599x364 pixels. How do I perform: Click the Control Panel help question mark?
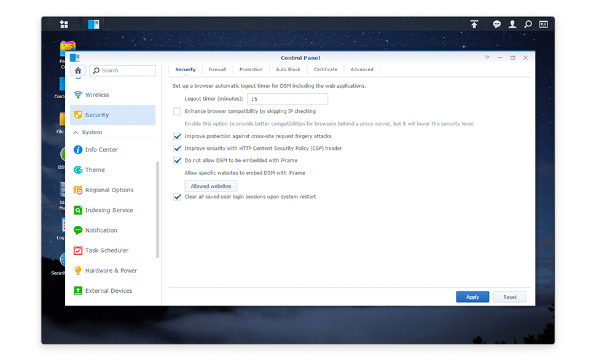(x=487, y=58)
